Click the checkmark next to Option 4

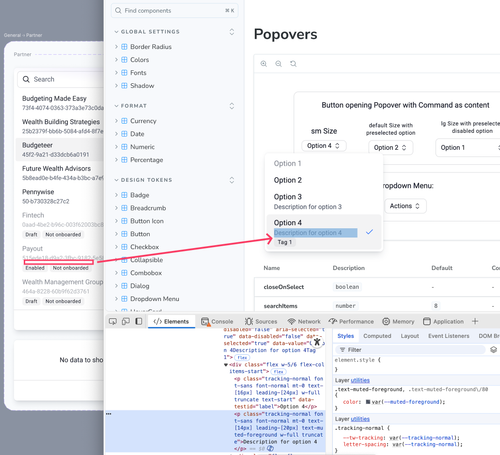[x=369, y=232]
